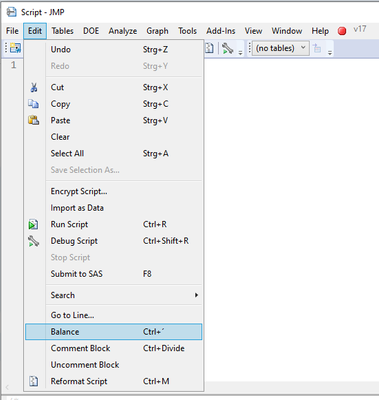Click the v17 version label
Image resolution: width=379 pixels, height=400 pixels.
360,29
